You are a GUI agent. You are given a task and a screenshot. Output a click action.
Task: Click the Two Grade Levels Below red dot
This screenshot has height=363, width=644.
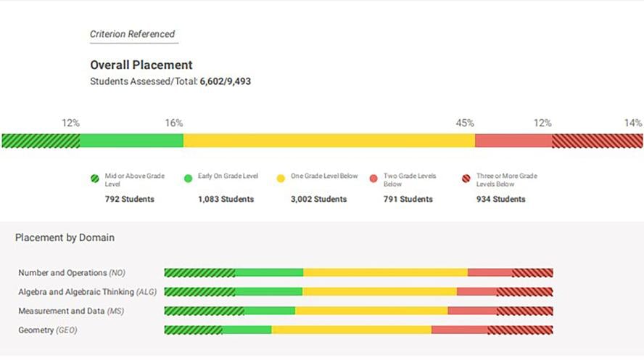(x=373, y=179)
